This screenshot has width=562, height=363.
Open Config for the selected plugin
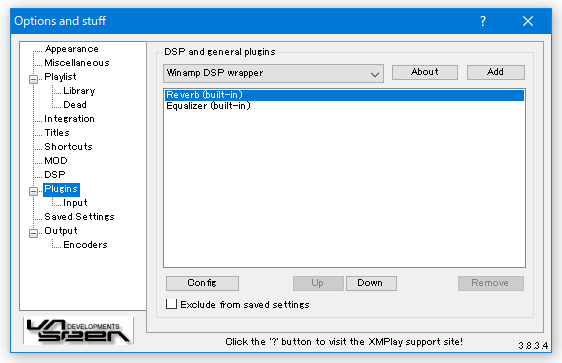pos(202,283)
